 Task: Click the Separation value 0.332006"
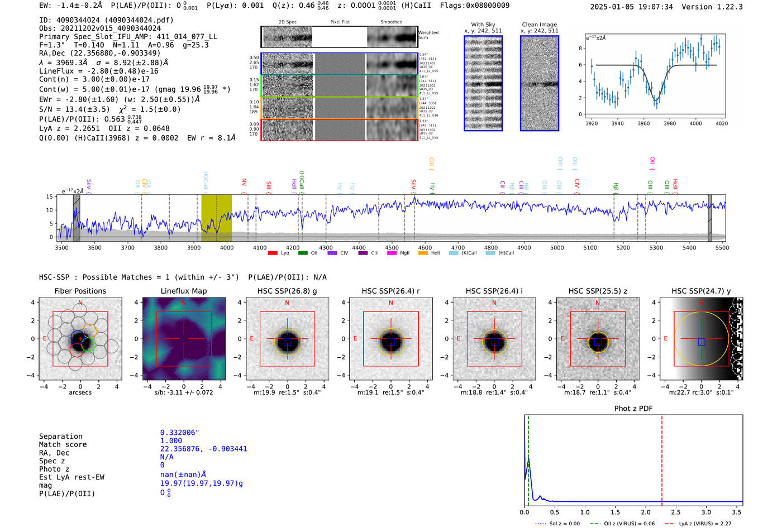pyautogui.click(x=180, y=433)
